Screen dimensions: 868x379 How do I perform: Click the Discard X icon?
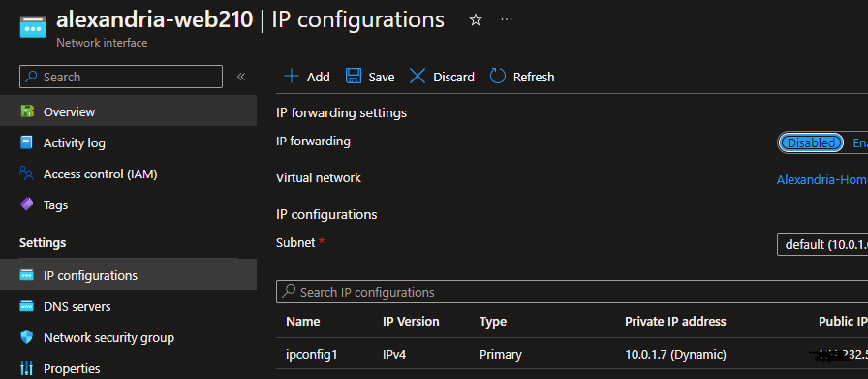pos(418,77)
